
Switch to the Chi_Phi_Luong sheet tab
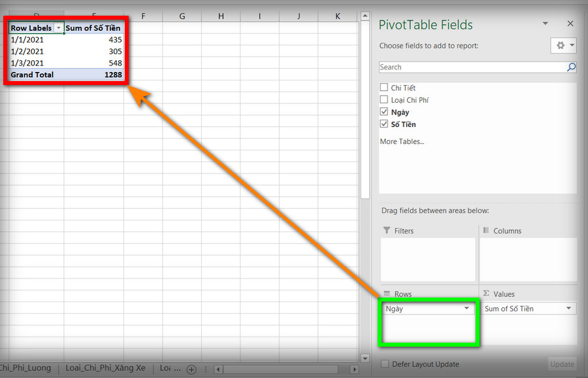[25, 368]
